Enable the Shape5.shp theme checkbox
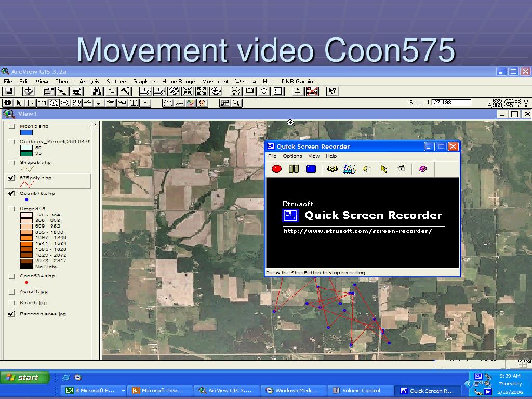Image resolution: width=532 pixels, height=399 pixels. coord(11,163)
